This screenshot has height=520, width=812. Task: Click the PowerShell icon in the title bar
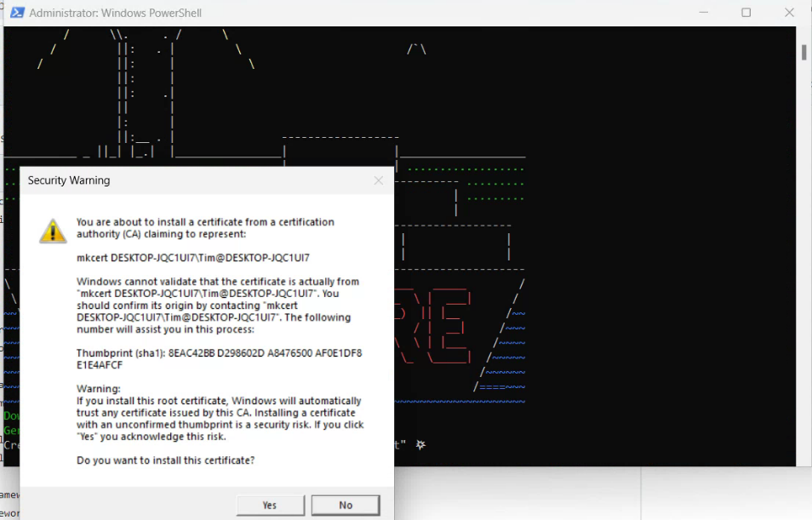click(17, 13)
